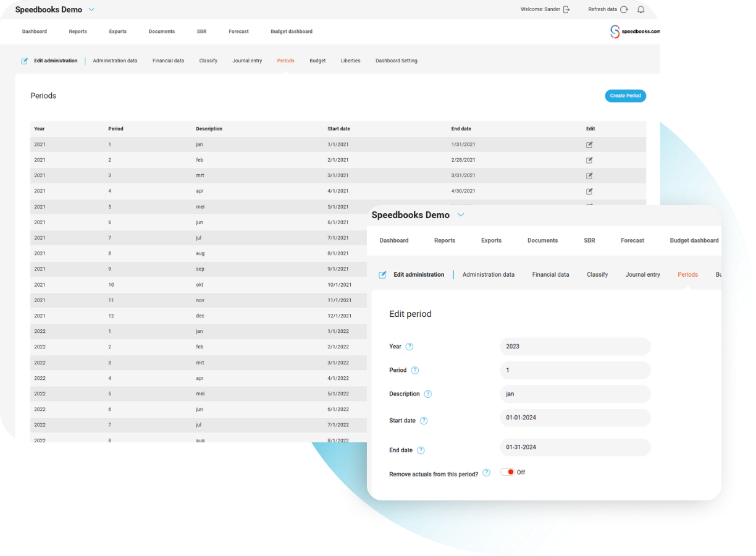
Task: Switch to the Liberties tab
Action: [x=350, y=61]
